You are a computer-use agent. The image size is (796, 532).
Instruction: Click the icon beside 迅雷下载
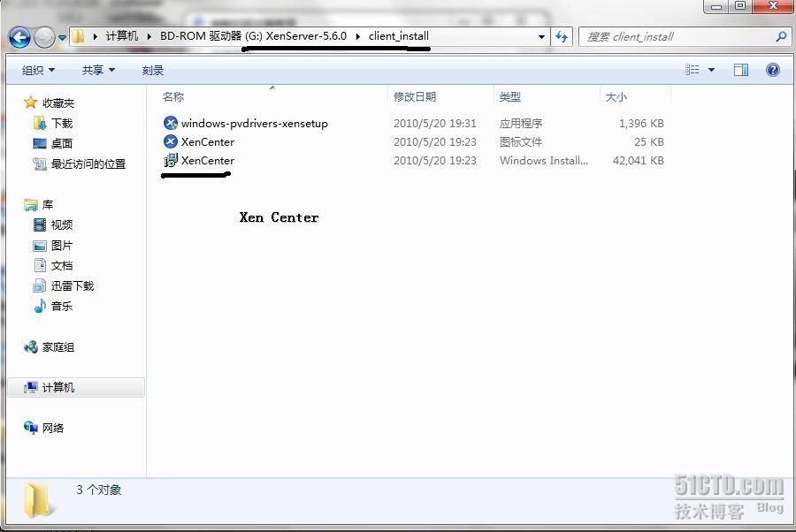[40, 285]
